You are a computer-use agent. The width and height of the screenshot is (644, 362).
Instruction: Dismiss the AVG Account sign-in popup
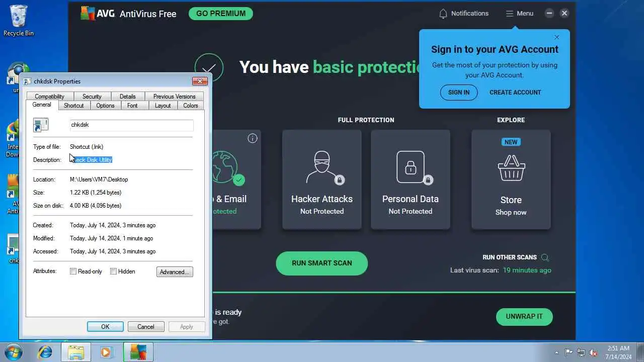click(x=556, y=37)
